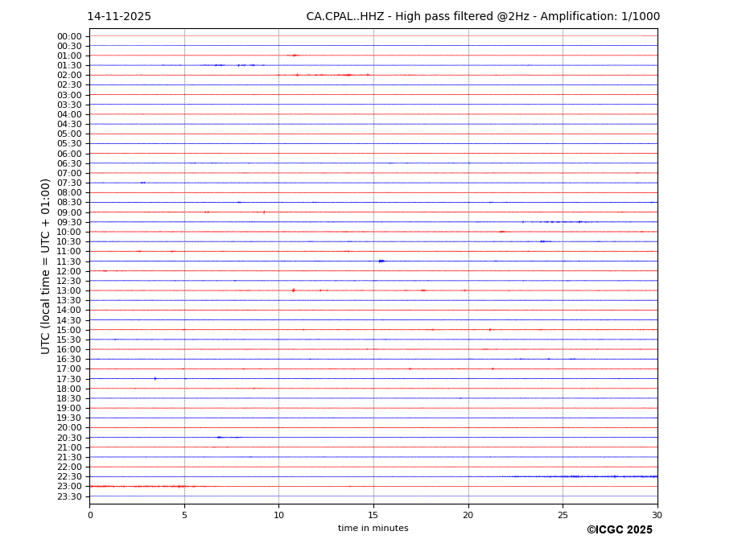This screenshot has height=560, width=746.
Task: Click the x-axis tick label 25
Action: 563,516
